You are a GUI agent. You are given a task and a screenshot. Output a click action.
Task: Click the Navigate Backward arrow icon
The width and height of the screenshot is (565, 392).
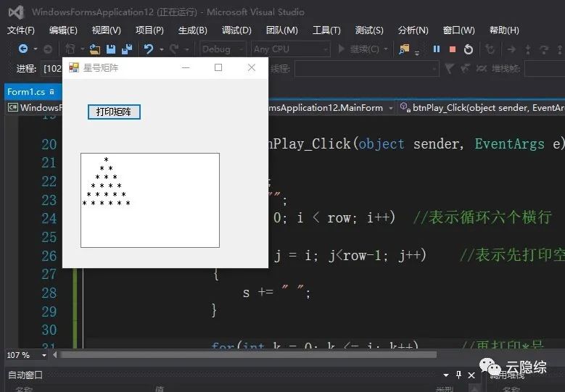[x=23, y=49]
